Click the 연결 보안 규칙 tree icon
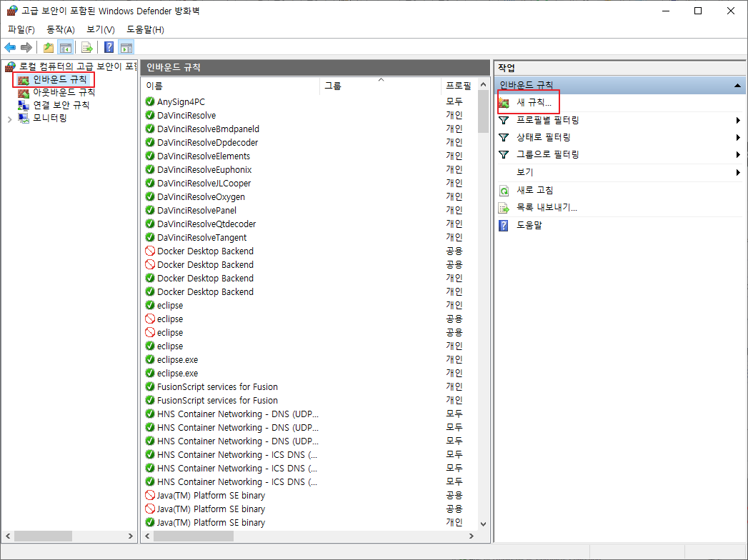 pyautogui.click(x=24, y=105)
